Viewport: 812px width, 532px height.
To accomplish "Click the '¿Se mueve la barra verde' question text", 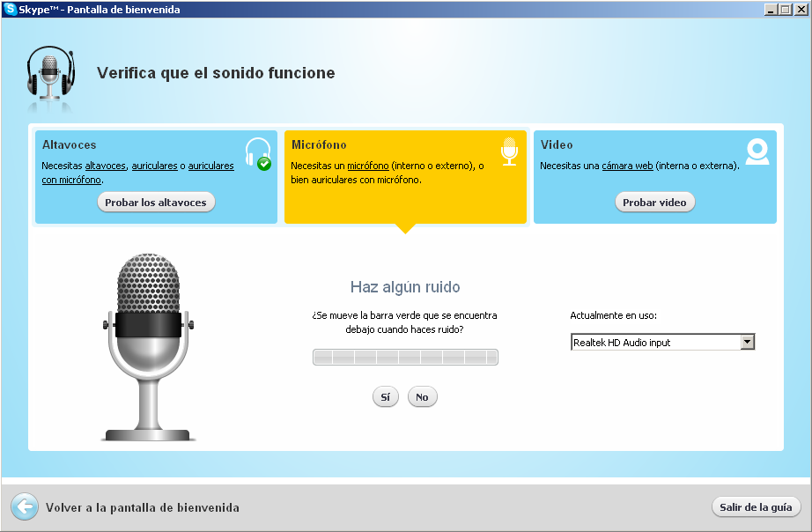I will click(x=404, y=322).
